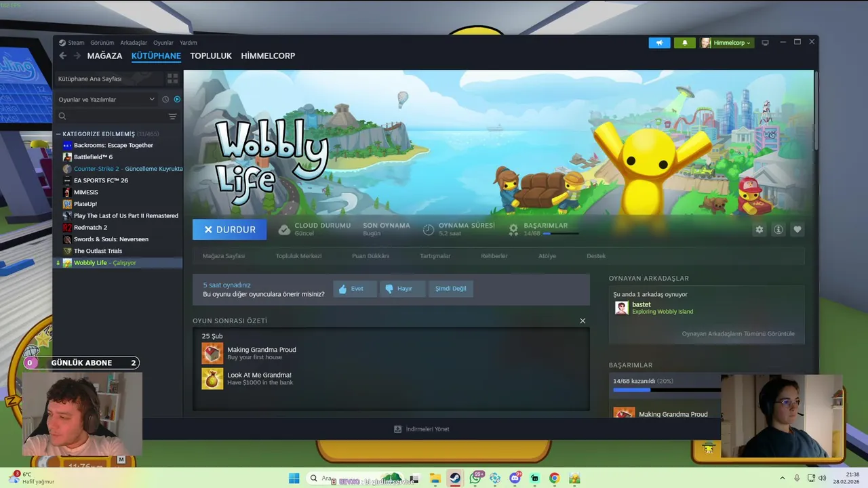This screenshot has height=488, width=868.
Task: Choose Hayır for recommendation
Action: click(402, 289)
